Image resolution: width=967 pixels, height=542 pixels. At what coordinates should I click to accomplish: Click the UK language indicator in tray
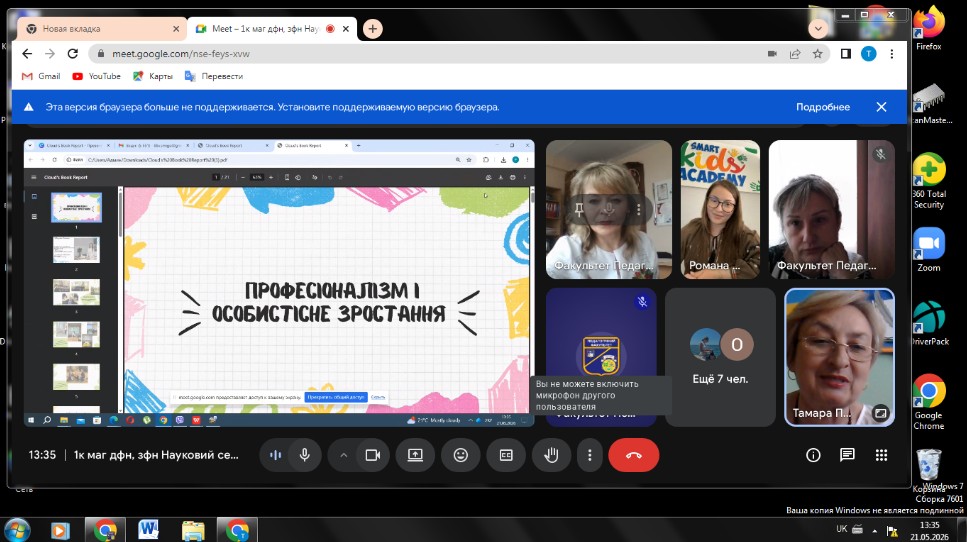click(x=842, y=529)
